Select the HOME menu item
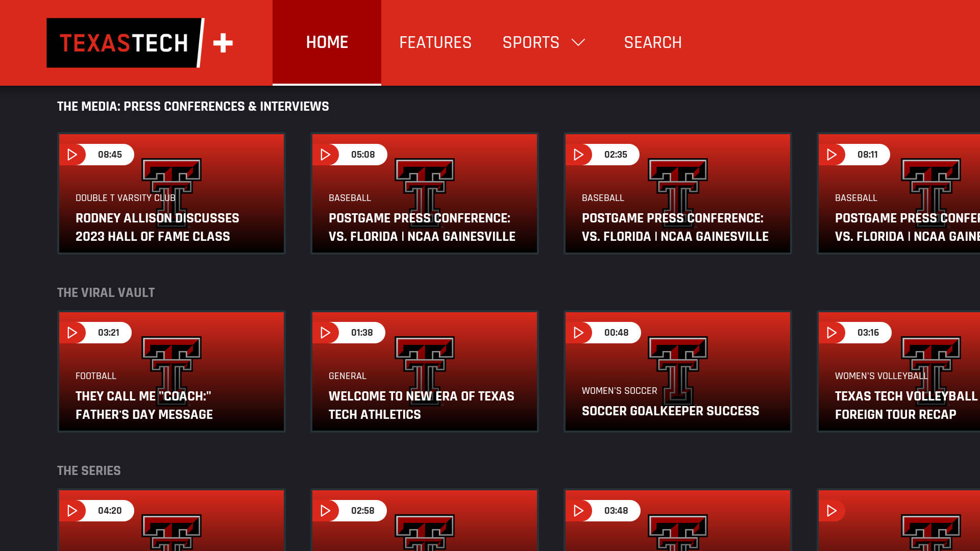 tap(327, 43)
